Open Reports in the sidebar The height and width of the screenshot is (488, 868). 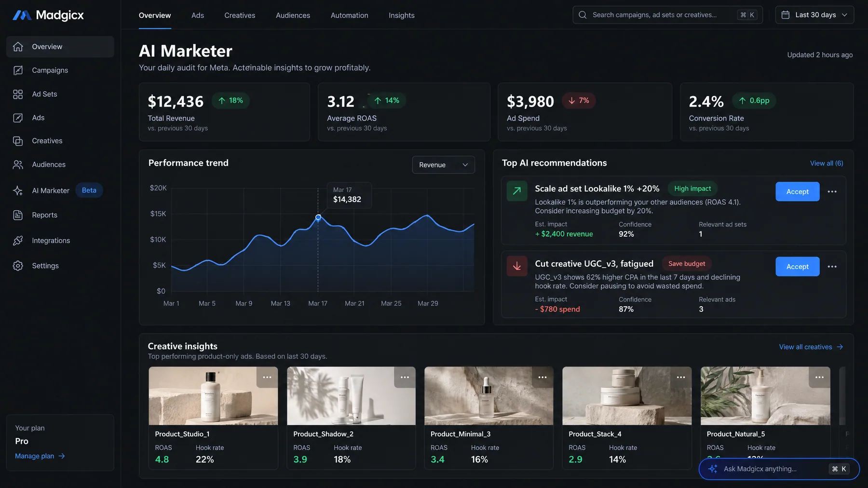pyautogui.click(x=60, y=215)
